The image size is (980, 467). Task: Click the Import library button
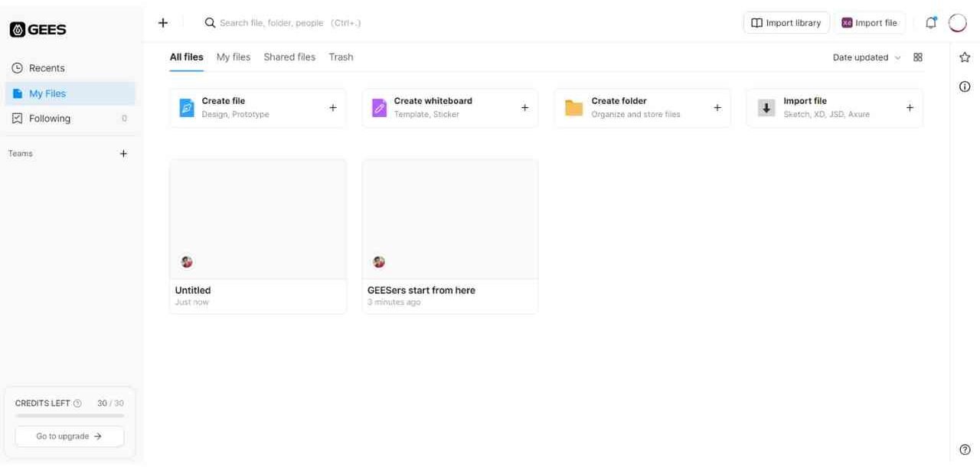click(786, 22)
